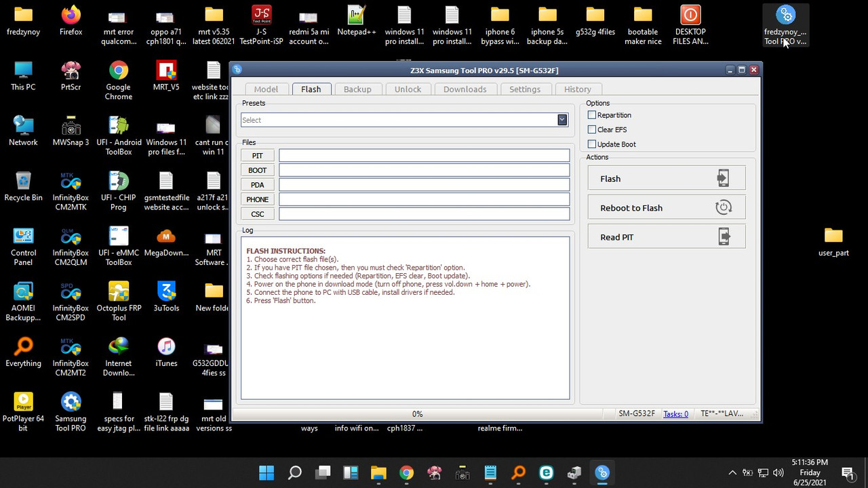Select the UFI - eMMC ToolBox icon

118,247
